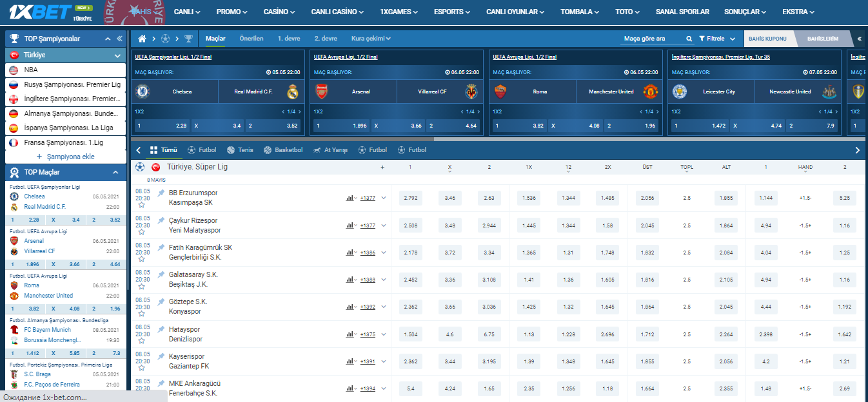868x402 pixels.
Task: Pin the Galatasaray S.K. vs Beşiktaş match
Action: [x=161, y=274]
